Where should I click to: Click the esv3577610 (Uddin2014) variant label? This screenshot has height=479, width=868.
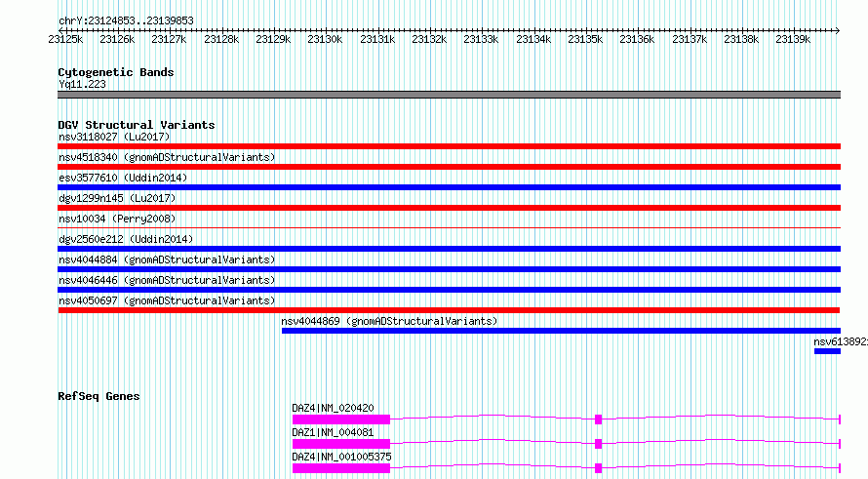click(x=123, y=178)
